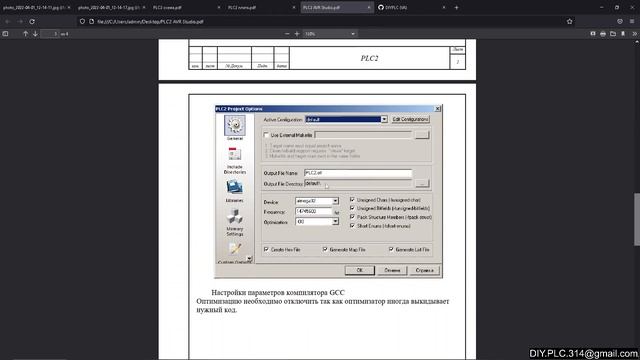Go to next PDF page arrow
The height and width of the screenshot is (360, 640).
click(x=36, y=34)
